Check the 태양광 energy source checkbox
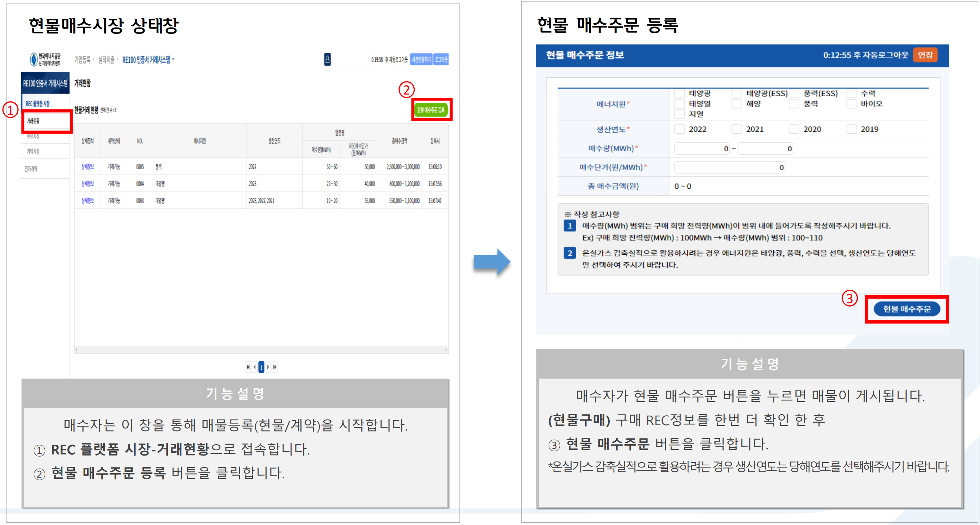The image size is (980, 525). click(680, 93)
